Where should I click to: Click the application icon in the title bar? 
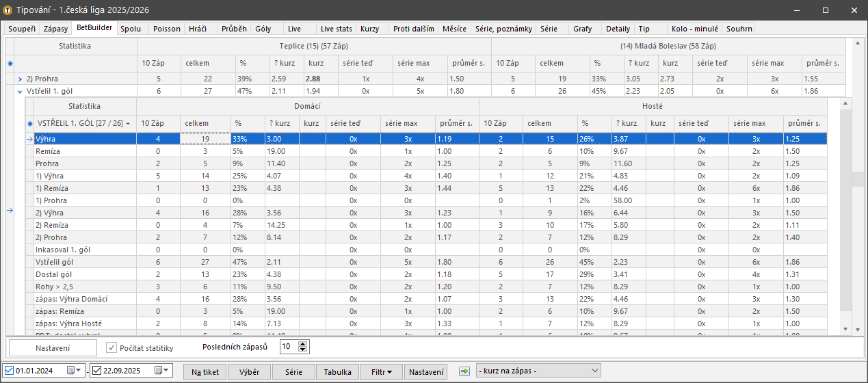click(9, 10)
